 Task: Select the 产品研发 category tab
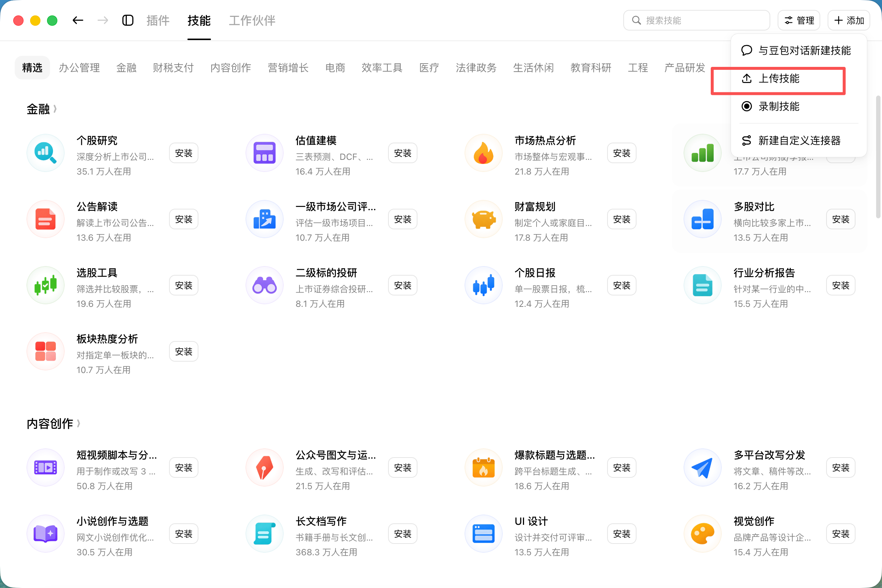point(685,68)
